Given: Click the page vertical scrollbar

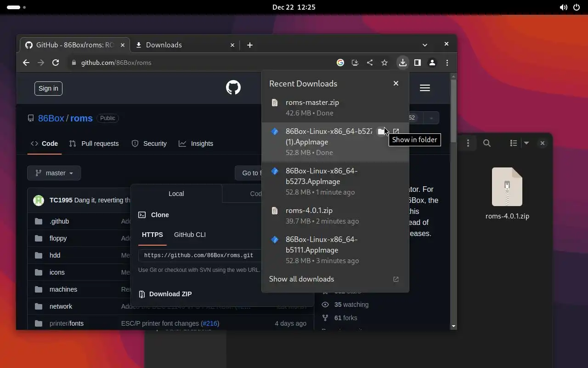Looking at the screenshot, I should (453, 110).
